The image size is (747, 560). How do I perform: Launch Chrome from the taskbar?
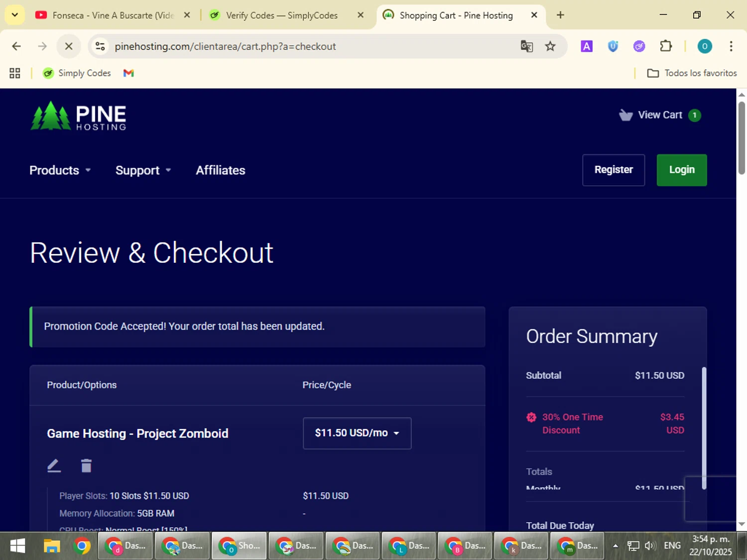pos(82,546)
